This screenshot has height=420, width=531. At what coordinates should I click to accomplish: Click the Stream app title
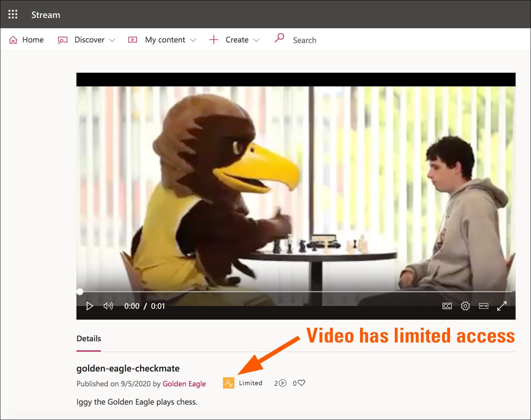pyautogui.click(x=45, y=15)
